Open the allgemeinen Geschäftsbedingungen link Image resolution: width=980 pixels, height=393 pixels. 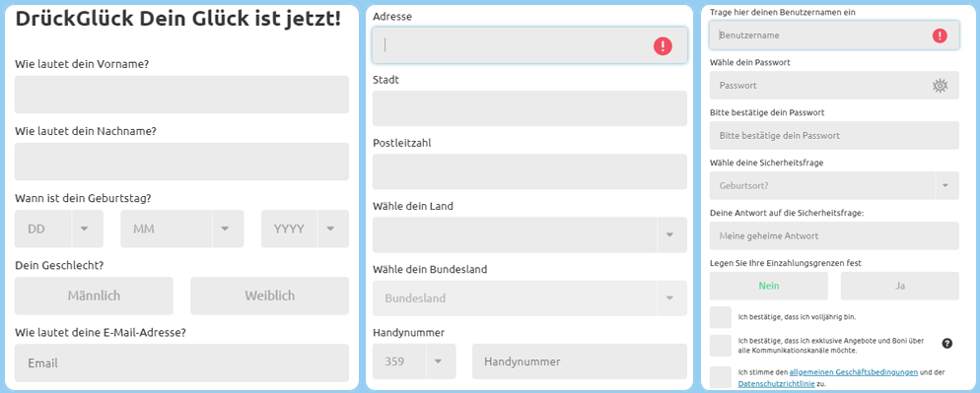tap(853, 371)
